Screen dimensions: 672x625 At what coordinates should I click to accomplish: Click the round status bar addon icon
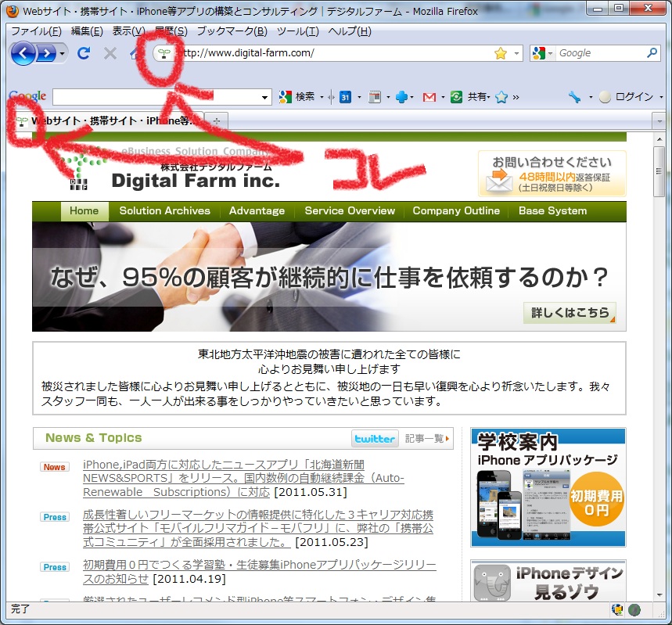pyautogui.click(x=634, y=609)
